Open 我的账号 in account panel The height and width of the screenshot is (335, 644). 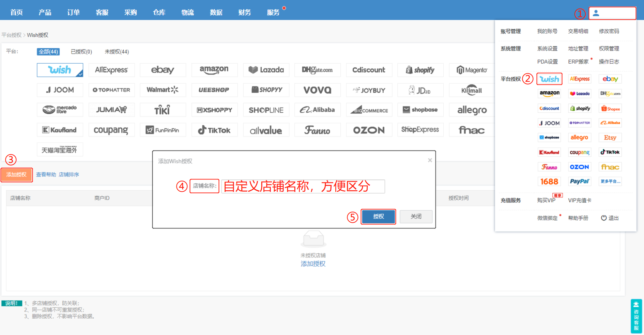(x=547, y=31)
